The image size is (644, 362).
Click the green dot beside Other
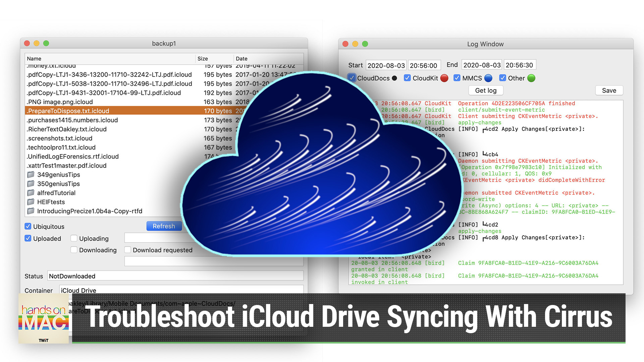[531, 78]
